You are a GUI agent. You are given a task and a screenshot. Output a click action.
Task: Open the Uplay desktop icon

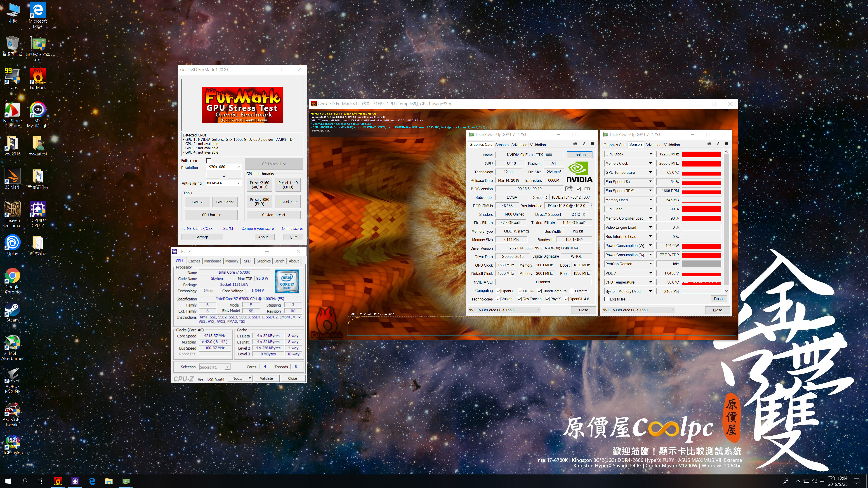12,245
